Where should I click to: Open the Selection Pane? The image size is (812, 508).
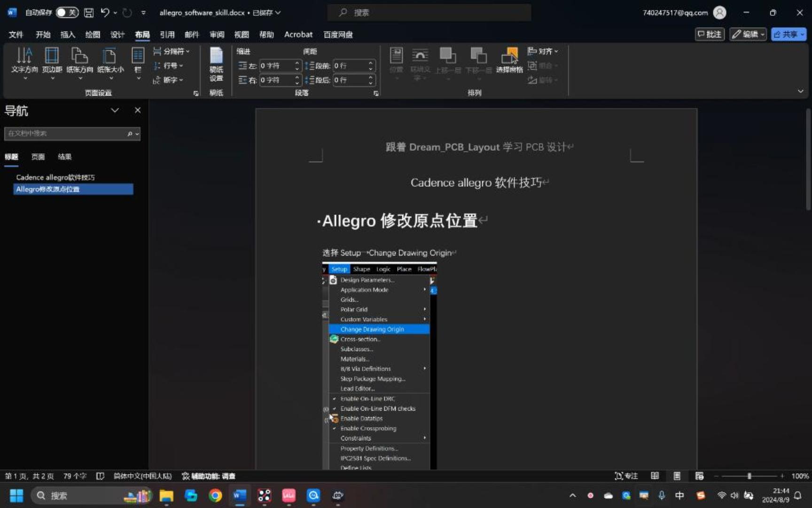click(509, 60)
